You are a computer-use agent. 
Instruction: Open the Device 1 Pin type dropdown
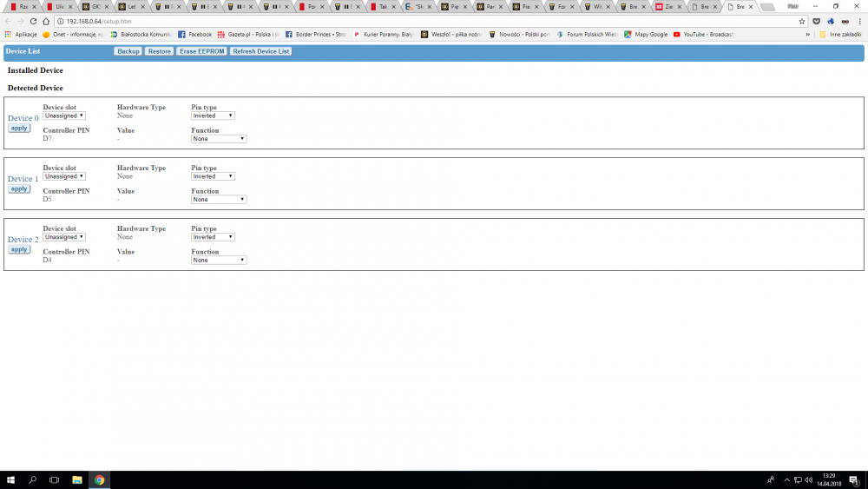213,176
